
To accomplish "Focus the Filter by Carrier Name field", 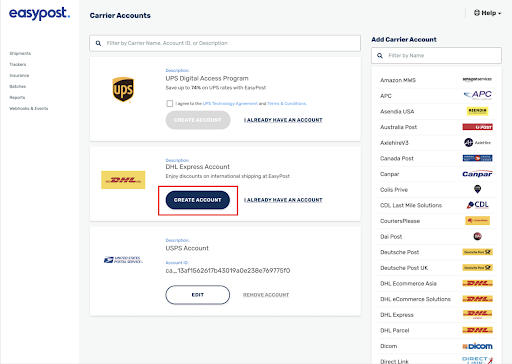I will tap(225, 43).
